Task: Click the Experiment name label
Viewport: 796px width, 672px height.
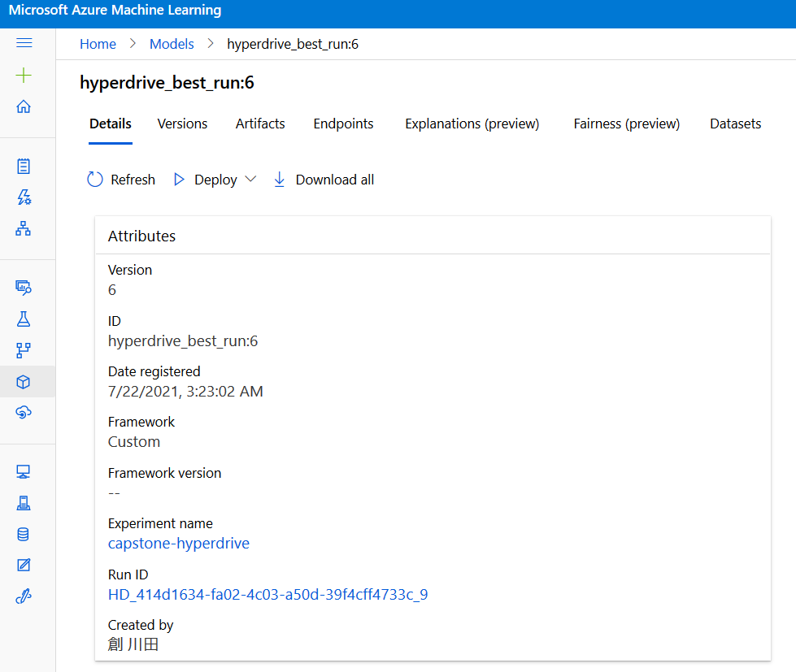Action: [x=160, y=523]
